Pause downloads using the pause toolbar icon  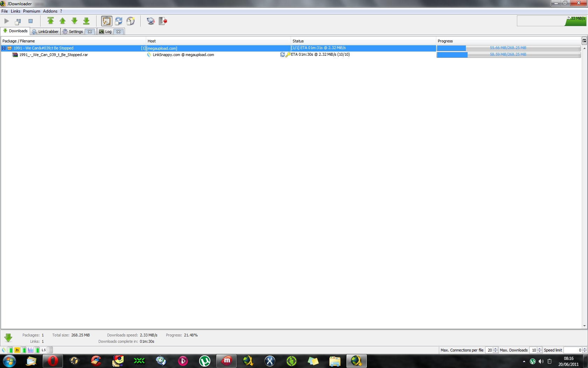18,21
